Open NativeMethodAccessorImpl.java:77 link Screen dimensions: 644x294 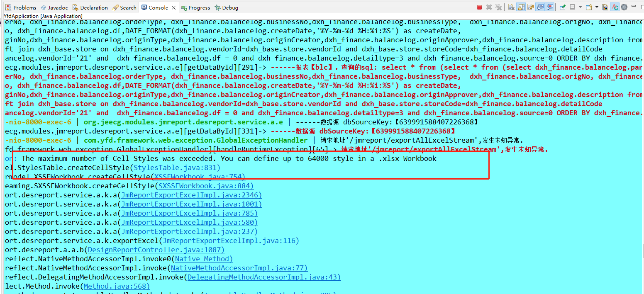tap(239, 268)
